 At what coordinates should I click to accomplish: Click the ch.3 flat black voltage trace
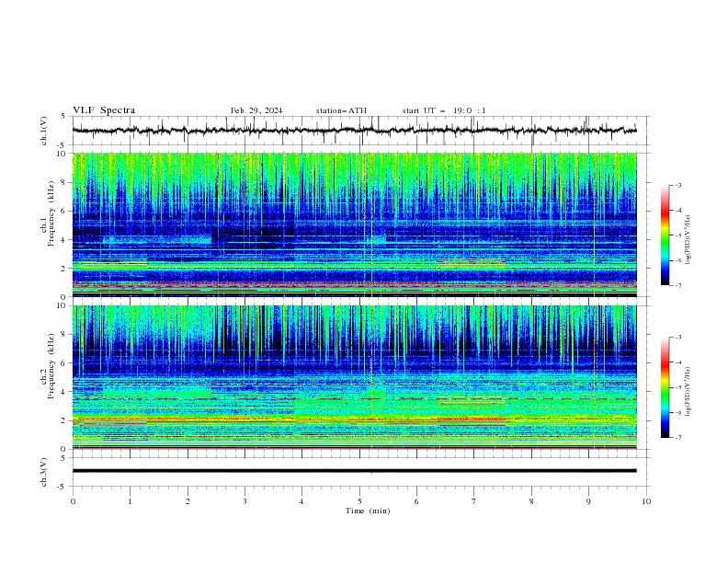tap(354, 471)
